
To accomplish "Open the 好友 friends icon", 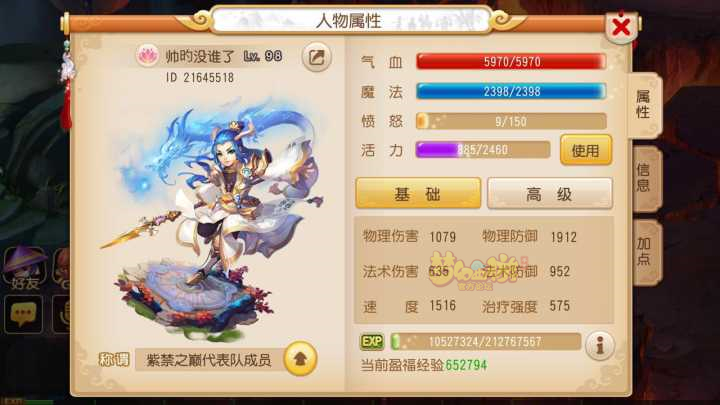I will [x=25, y=269].
